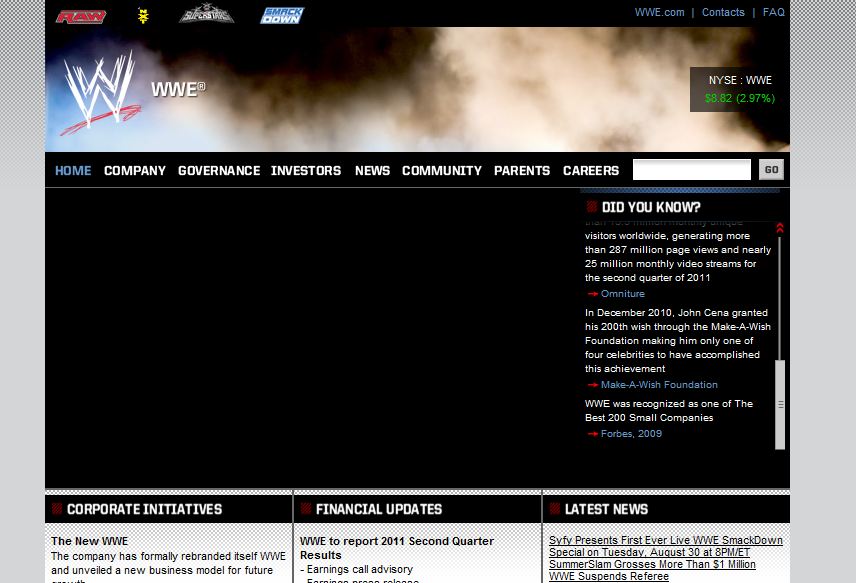Open SummerSlam Grosses More Than $1 Million link
This screenshot has height=583, width=856.
pyautogui.click(x=652, y=564)
